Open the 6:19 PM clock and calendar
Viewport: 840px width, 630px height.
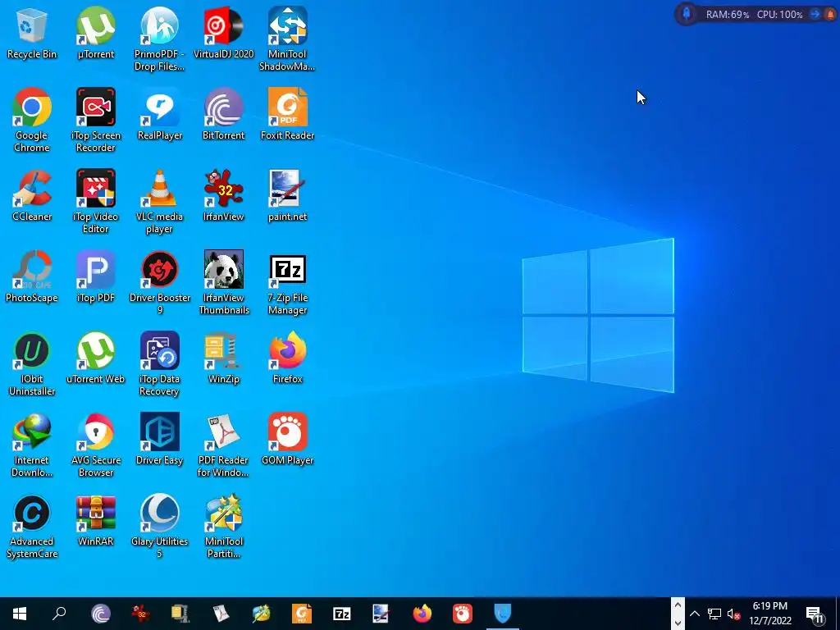pyautogui.click(x=770, y=614)
